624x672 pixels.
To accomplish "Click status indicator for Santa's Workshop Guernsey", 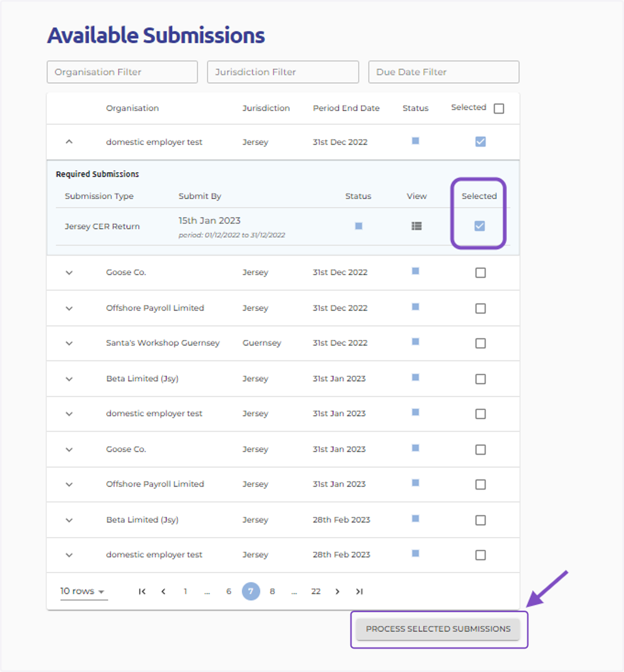I will pyautogui.click(x=415, y=342).
